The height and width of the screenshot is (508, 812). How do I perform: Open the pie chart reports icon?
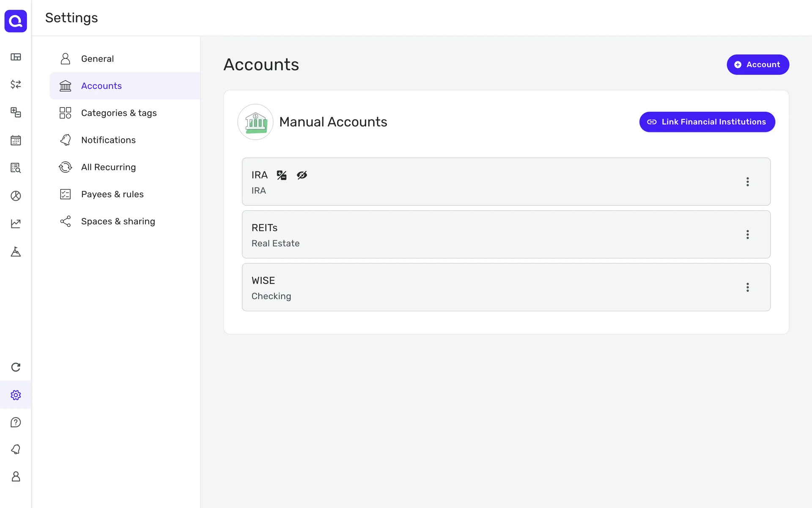pos(16,196)
